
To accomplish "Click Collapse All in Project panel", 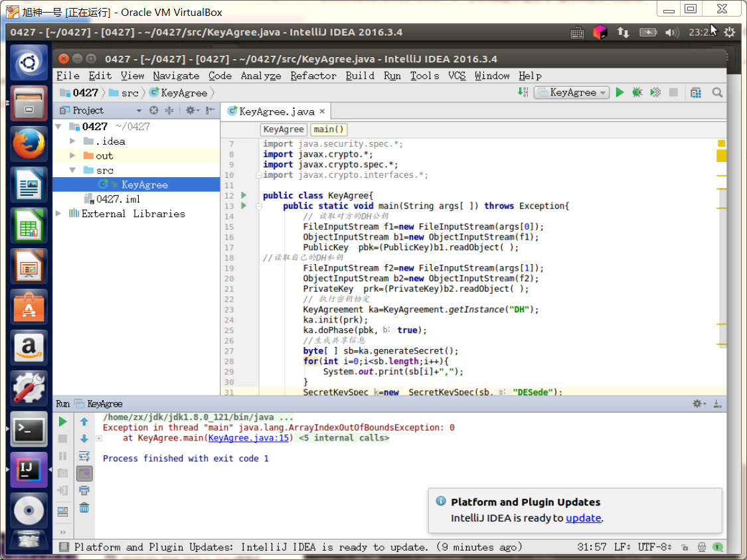I will tap(169, 111).
